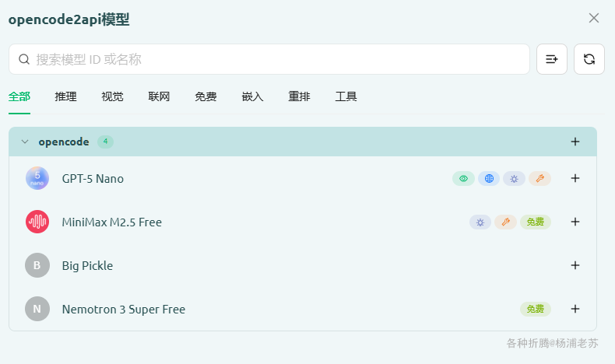The width and height of the screenshot is (615, 364).
Task: Add all models in opencode group
Action: point(575,142)
